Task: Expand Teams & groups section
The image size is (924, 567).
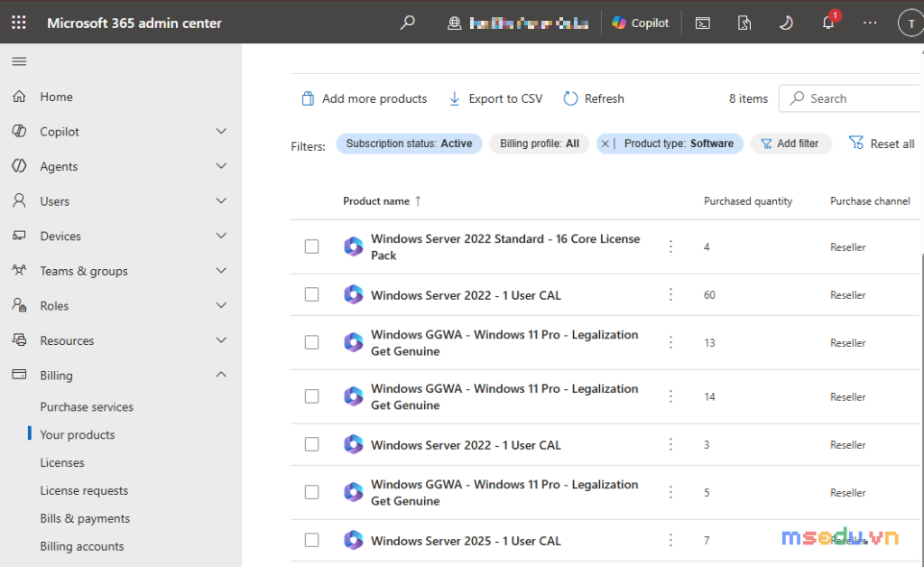Action: (221, 271)
